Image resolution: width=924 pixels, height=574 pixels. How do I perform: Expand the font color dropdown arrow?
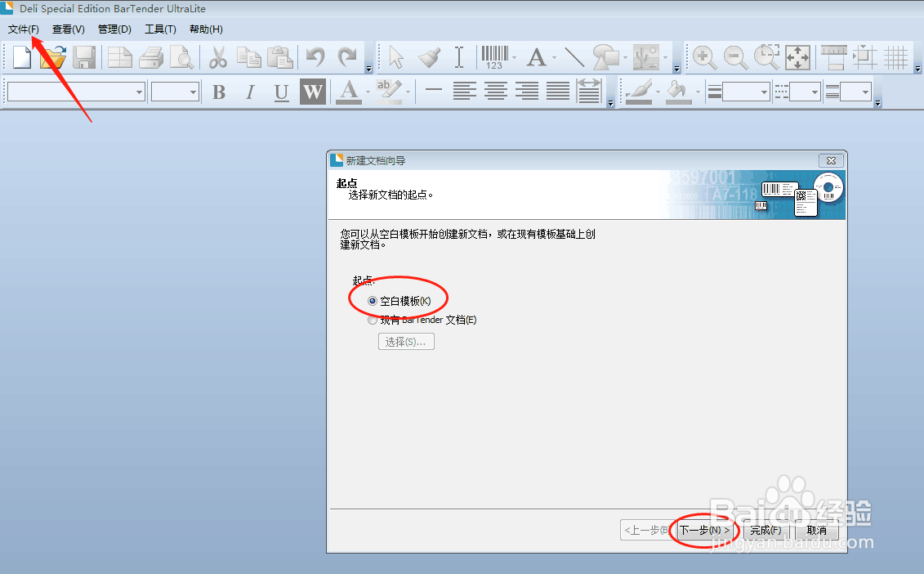pos(368,92)
